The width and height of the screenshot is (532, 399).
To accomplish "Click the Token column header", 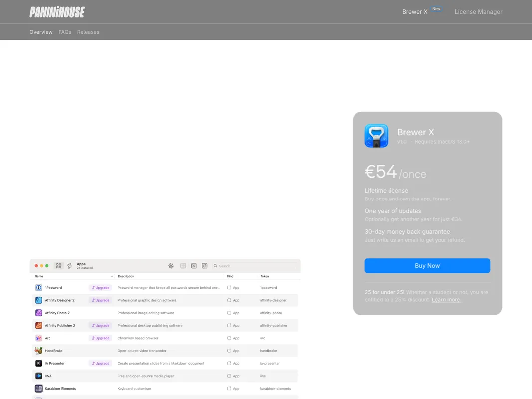I will 264,276.
